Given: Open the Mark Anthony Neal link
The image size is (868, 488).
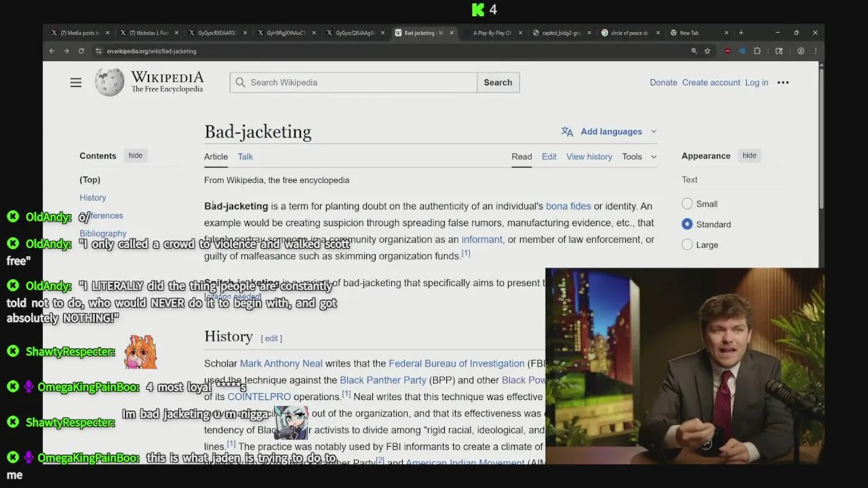Looking at the screenshot, I should 281,363.
